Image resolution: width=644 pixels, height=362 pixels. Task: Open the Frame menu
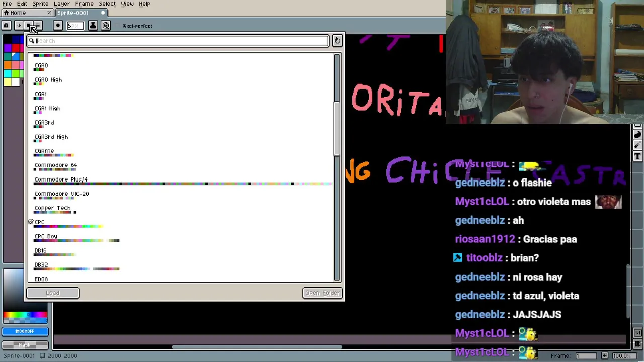pos(84,4)
